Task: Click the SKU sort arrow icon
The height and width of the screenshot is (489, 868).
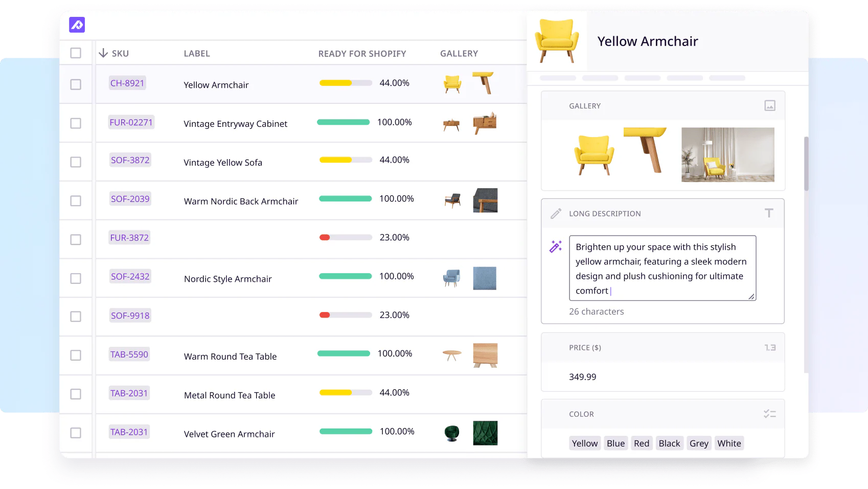Action: 103,53
